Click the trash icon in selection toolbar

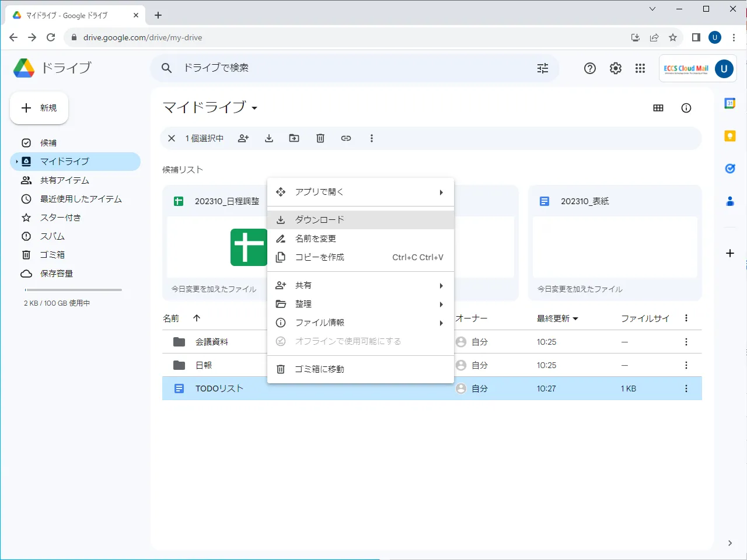[320, 138]
